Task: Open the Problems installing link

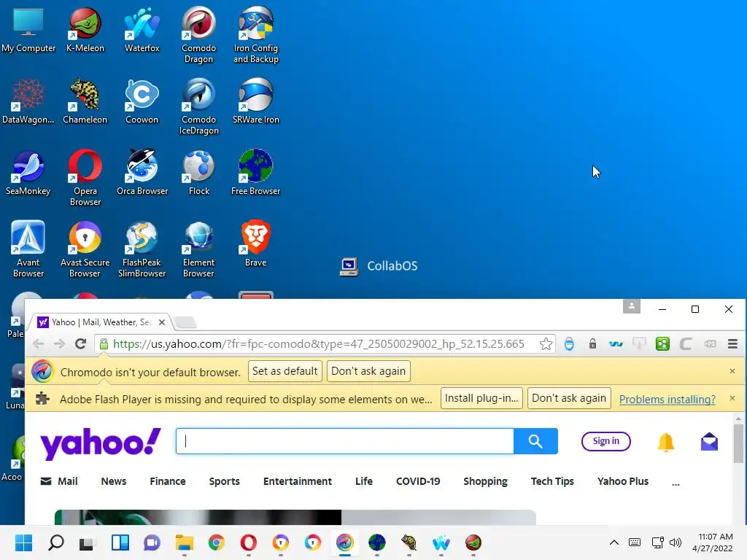Action: (667, 399)
